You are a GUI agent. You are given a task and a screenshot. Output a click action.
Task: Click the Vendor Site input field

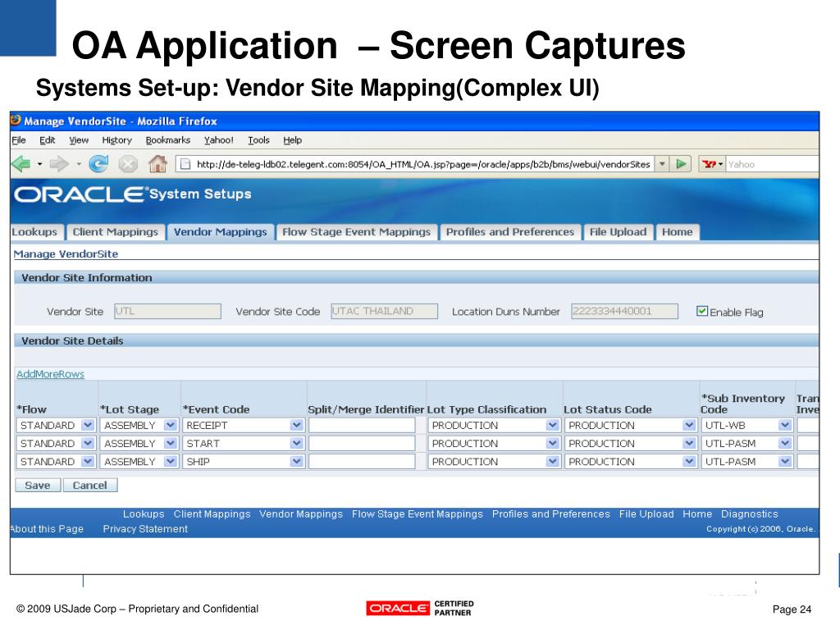click(x=167, y=311)
